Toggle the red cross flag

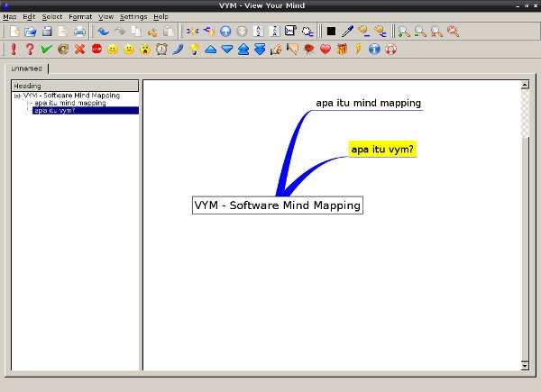[x=79, y=50]
